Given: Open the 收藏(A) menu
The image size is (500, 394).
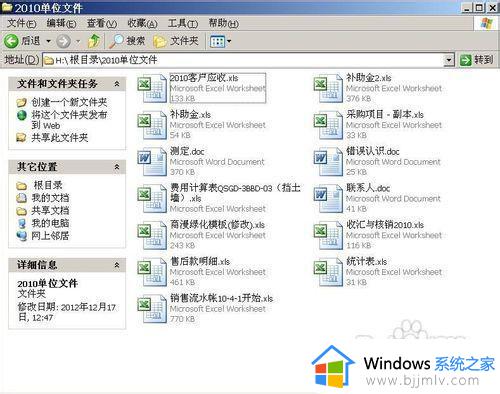Looking at the screenshot, I should point(142,24).
